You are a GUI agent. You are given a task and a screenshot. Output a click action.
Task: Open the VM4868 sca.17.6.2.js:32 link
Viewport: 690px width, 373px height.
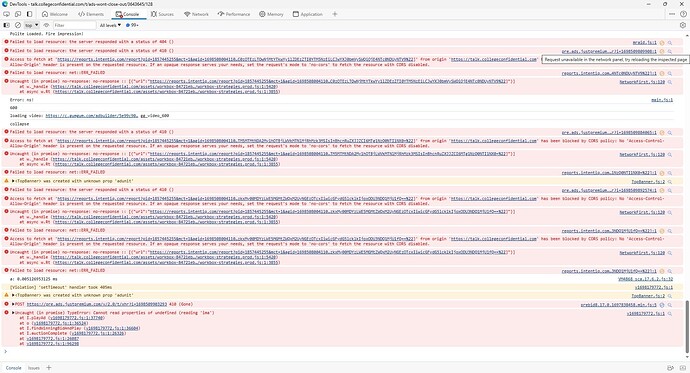(x=645, y=279)
